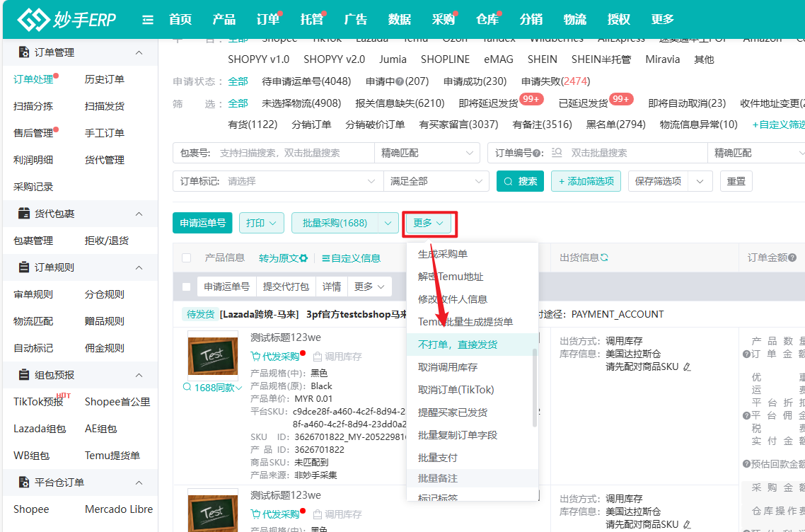Screen dimensions: 805x532
Task: Click the 转为原文 link
Action: click(x=279, y=258)
